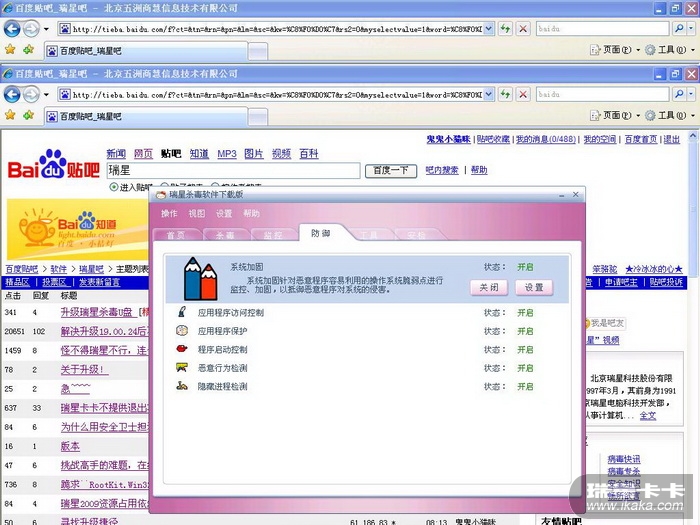The height and width of the screenshot is (525, 700).
Task: Open MP3 link in Baidu nav
Action: (227, 154)
